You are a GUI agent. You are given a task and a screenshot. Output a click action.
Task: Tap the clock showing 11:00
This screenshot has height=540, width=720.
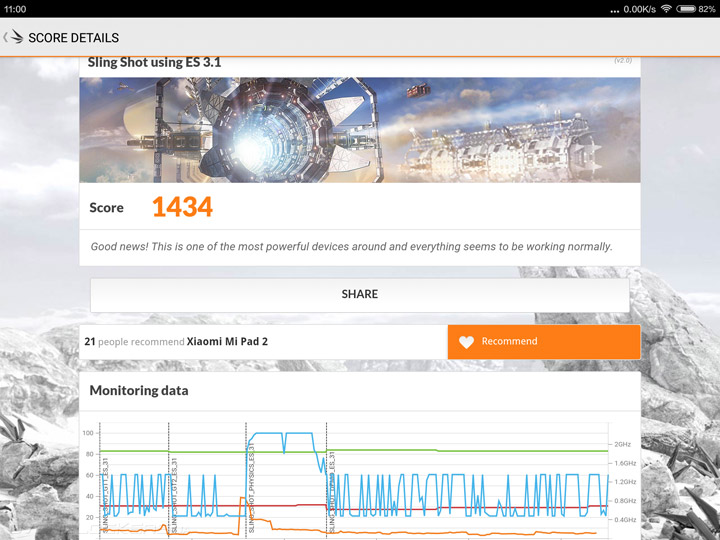tap(15, 9)
